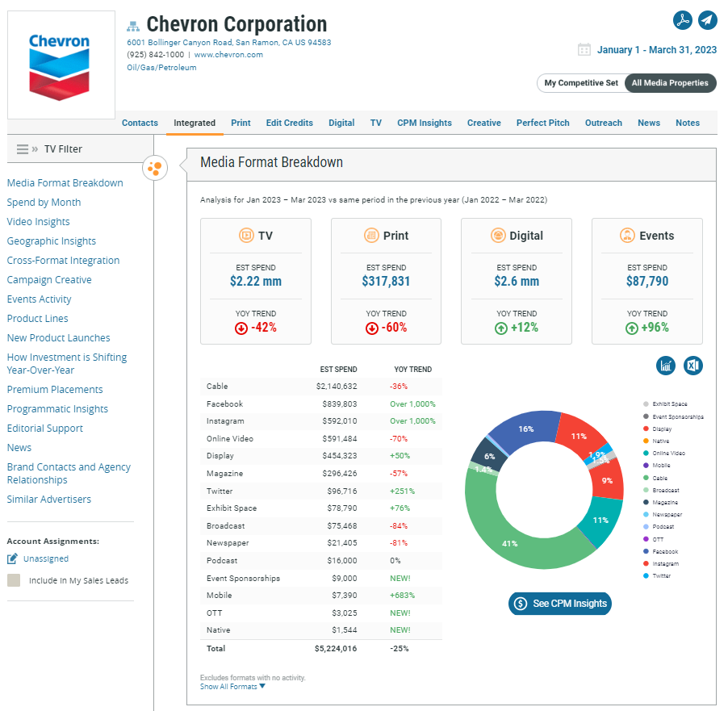Click the Unassigned account link
Image resolution: width=728 pixels, height=711 pixels.
coord(46,558)
